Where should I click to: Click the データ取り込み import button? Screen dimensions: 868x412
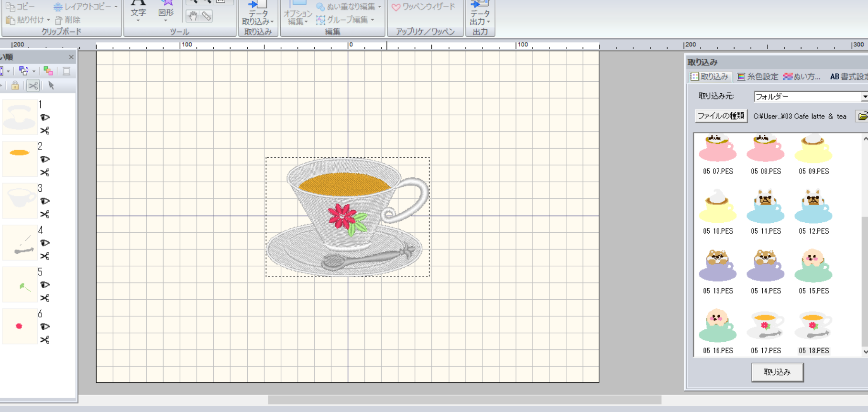[257, 13]
